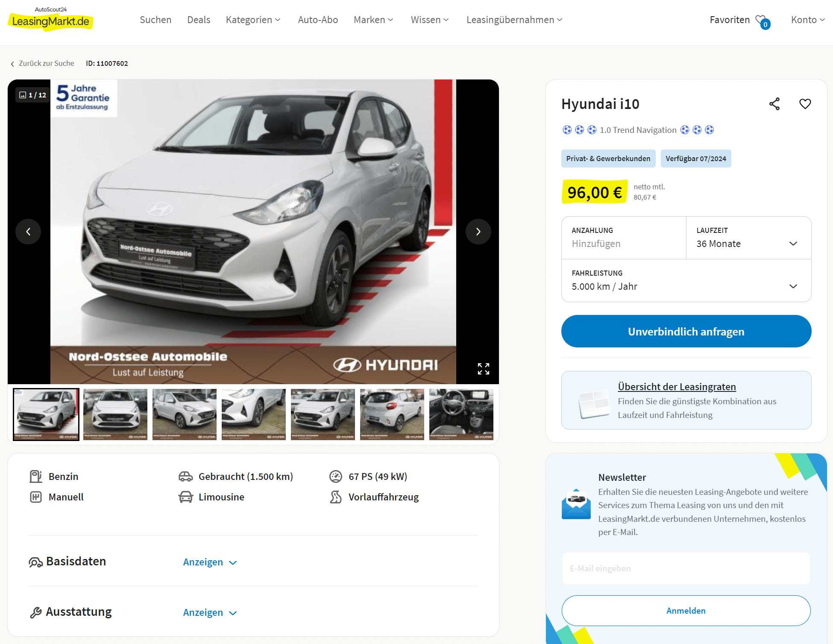Screen dimensions: 833x644
Task: Go to Suchen in navigation
Action: (155, 20)
